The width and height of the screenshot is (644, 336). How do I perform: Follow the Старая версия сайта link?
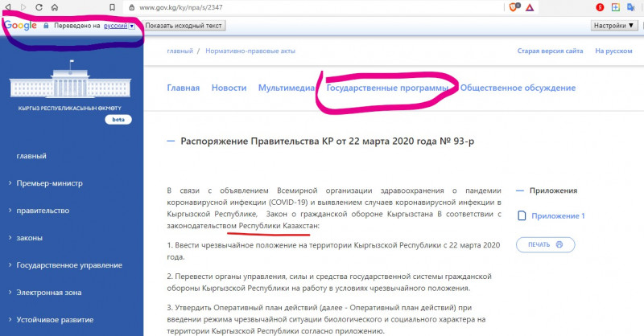click(550, 51)
